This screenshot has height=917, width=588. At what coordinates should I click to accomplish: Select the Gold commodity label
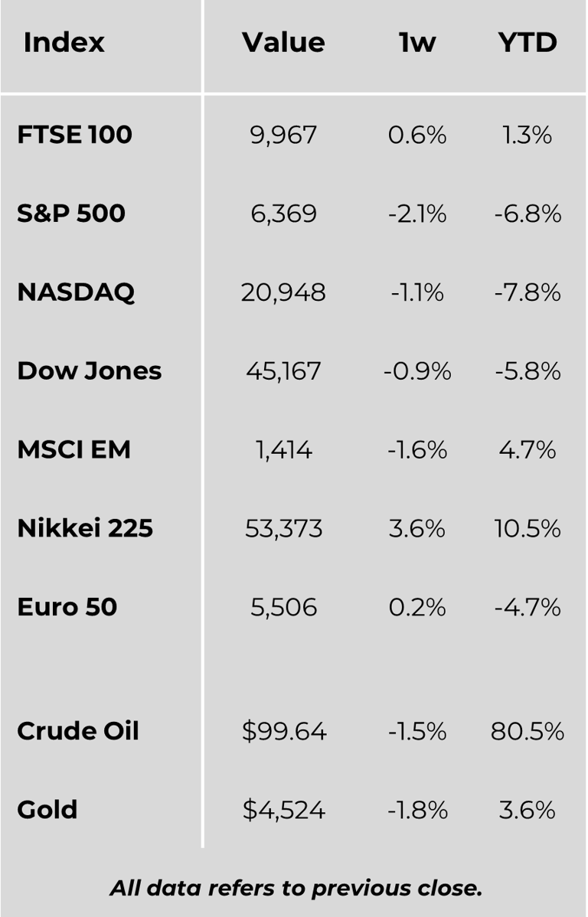coord(47,809)
